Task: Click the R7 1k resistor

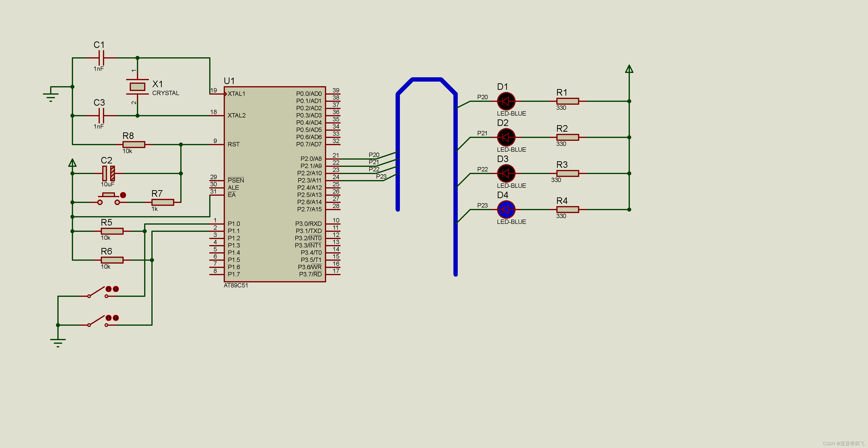Action: (163, 202)
